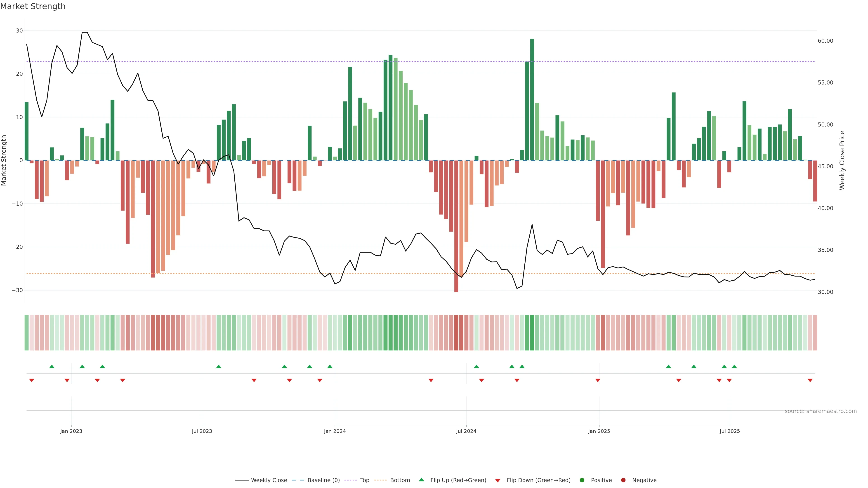Click the Jan 2024 x-axis label
868x488 pixels.
click(335, 431)
